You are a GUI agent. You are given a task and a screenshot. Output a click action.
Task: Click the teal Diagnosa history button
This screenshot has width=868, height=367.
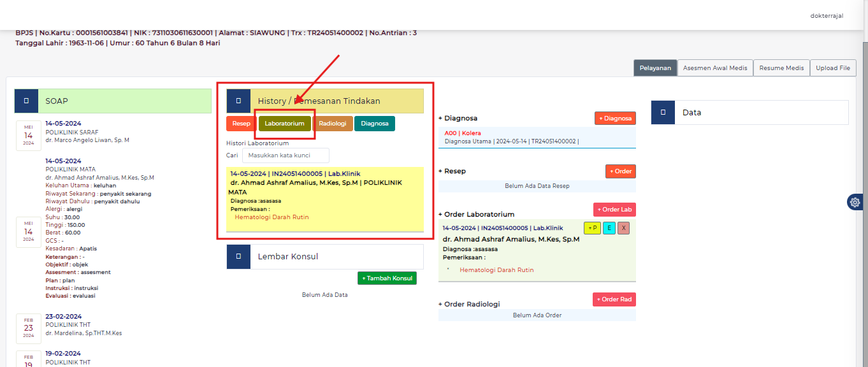tap(374, 124)
